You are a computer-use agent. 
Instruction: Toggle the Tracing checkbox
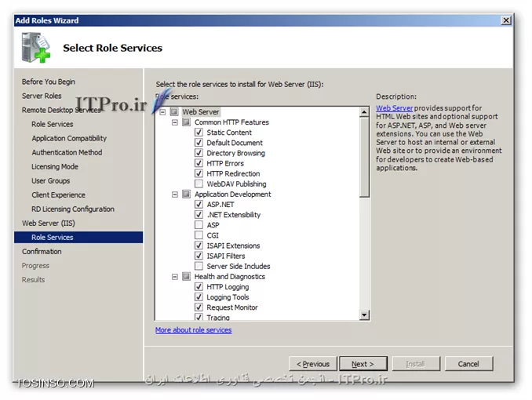(199, 317)
